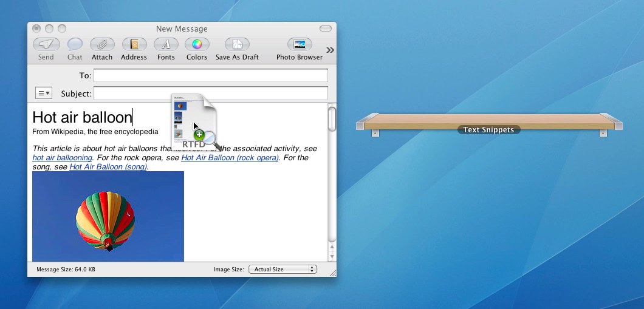The width and height of the screenshot is (644, 309).
Task: Open the Colors picker wheel
Action: (197, 45)
